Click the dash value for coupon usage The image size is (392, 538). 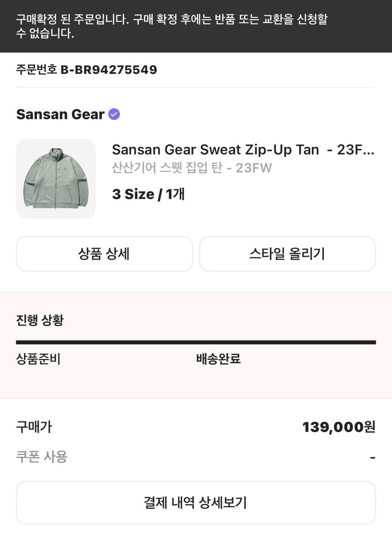tap(372, 457)
